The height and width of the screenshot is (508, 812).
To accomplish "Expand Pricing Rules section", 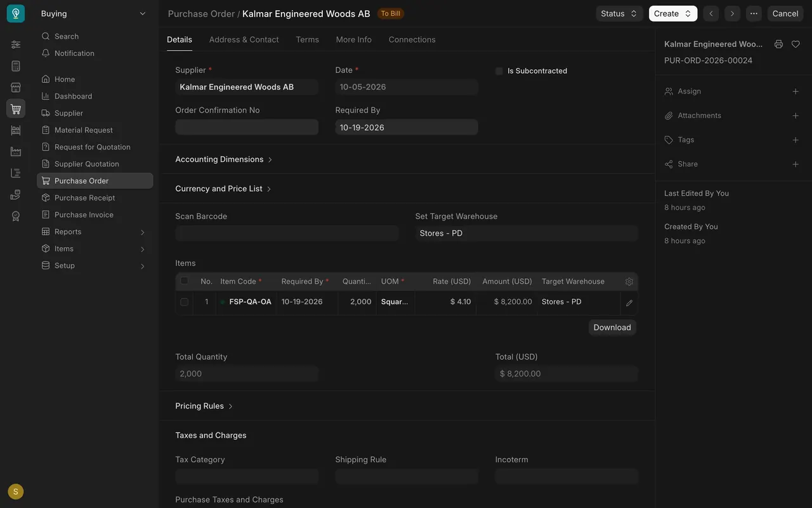I will 204,406.
